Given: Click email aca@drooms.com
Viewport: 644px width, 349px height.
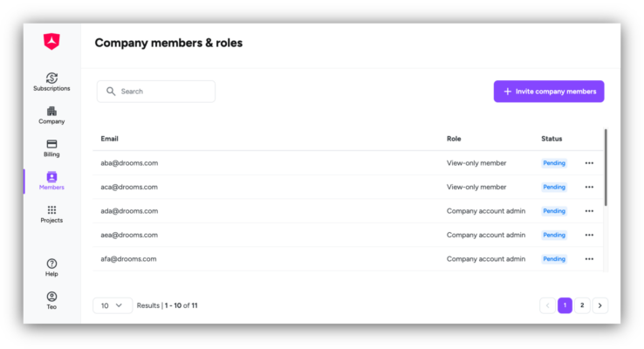Looking at the screenshot, I should pyautogui.click(x=129, y=187).
